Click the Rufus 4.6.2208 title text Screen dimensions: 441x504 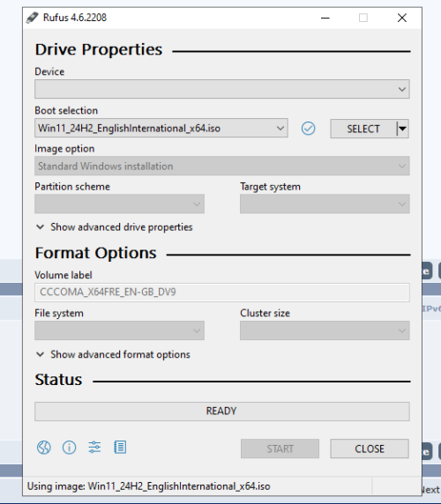coord(75,18)
